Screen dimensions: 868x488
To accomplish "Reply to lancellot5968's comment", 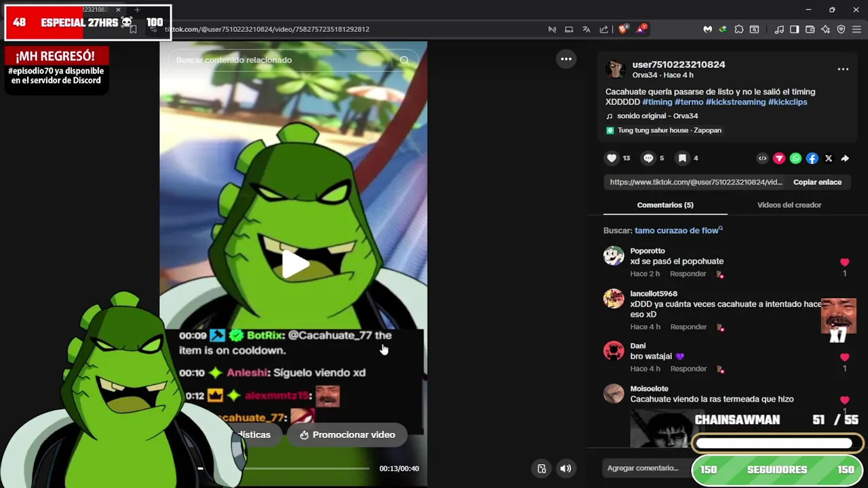I will click(x=688, y=327).
